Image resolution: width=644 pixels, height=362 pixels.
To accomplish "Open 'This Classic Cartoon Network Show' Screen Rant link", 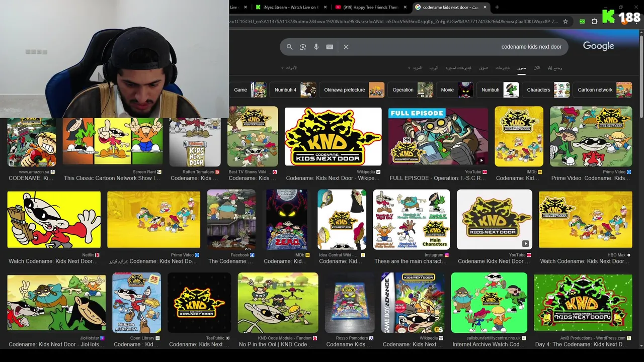I will coord(112,178).
